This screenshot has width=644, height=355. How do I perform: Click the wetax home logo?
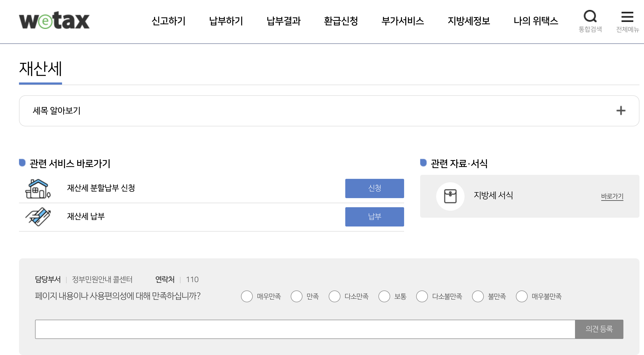click(54, 21)
